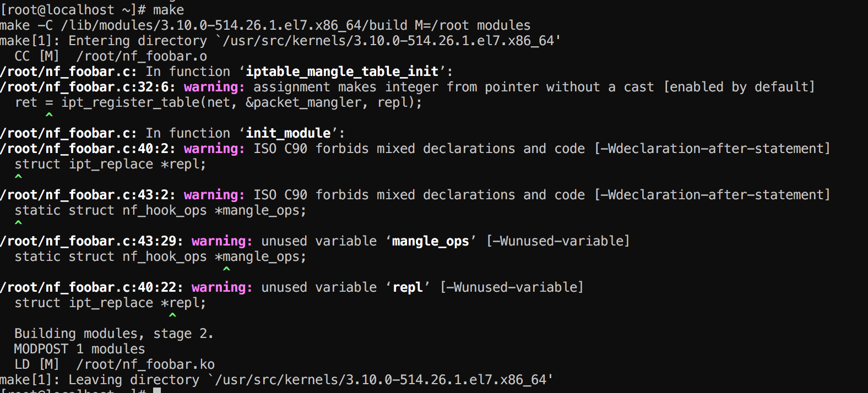Click the '[enabled by default]' text
This screenshot has height=393, width=868.
[739, 87]
